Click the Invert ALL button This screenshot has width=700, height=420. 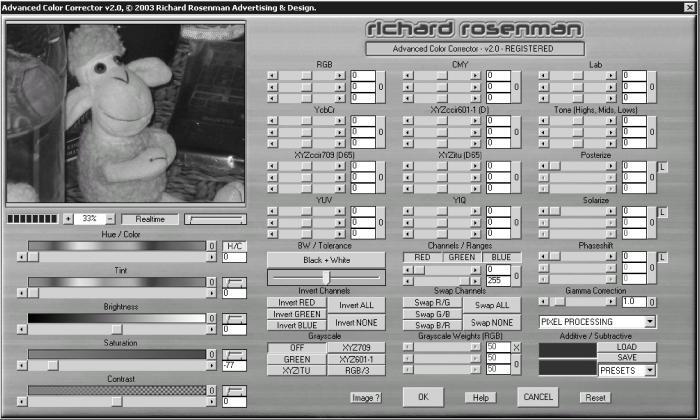(x=356, y=305)
